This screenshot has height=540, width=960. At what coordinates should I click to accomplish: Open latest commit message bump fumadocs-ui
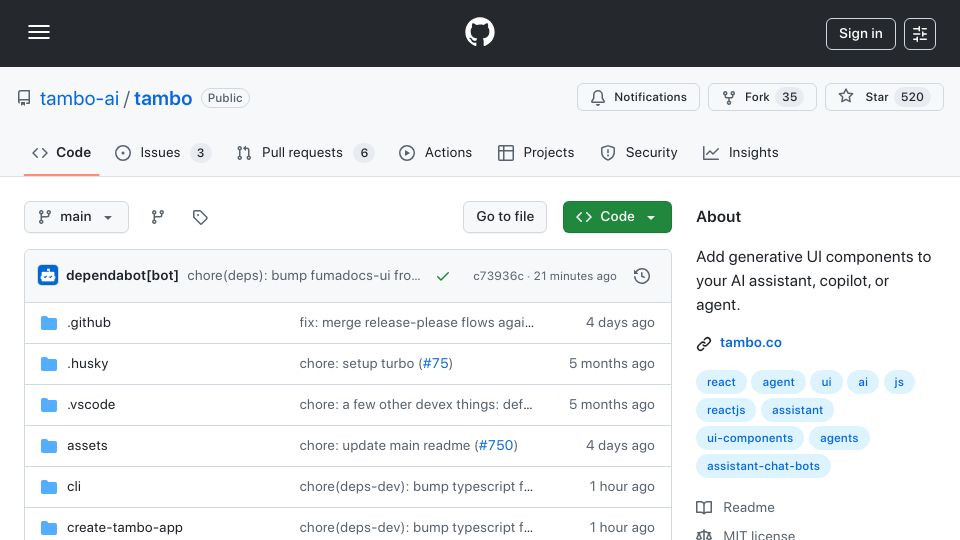304,276
